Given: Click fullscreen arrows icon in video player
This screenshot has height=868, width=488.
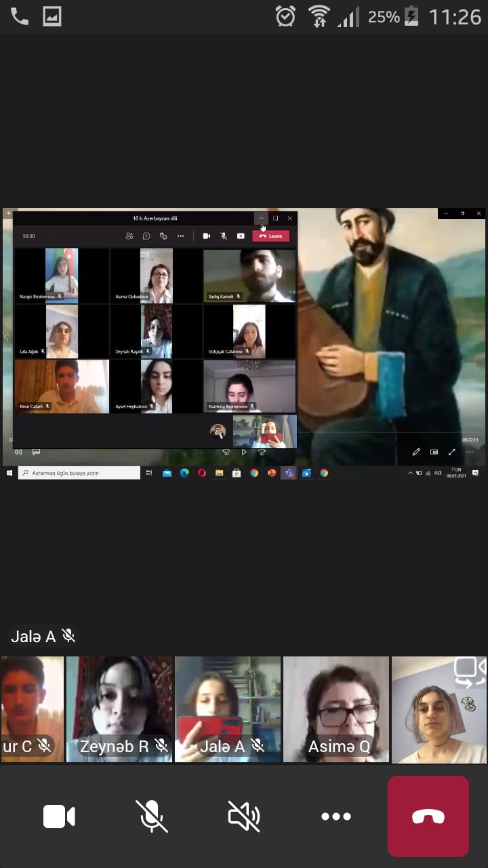Looking at the screenshot, I should 451,452.
